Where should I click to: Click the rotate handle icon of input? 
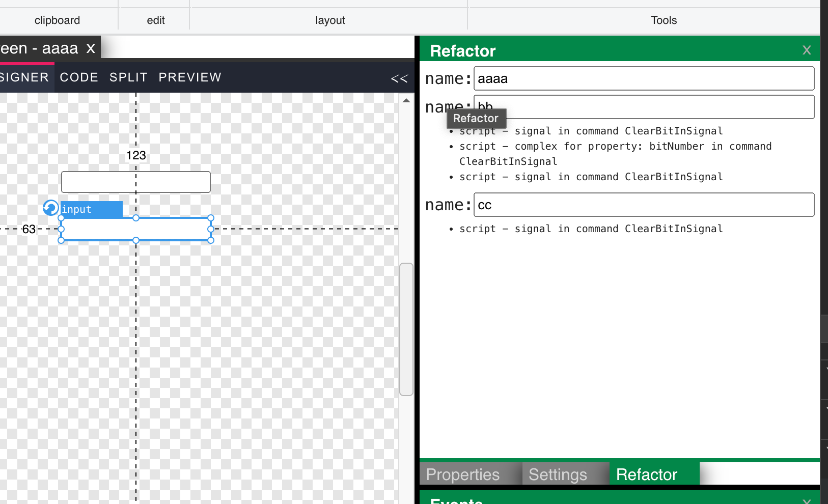[50, 208]
